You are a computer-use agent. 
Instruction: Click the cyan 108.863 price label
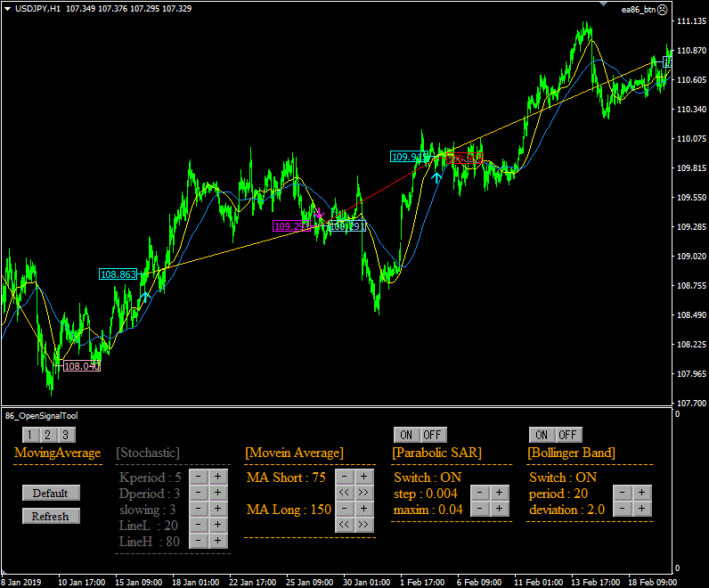tap(118, 274)
